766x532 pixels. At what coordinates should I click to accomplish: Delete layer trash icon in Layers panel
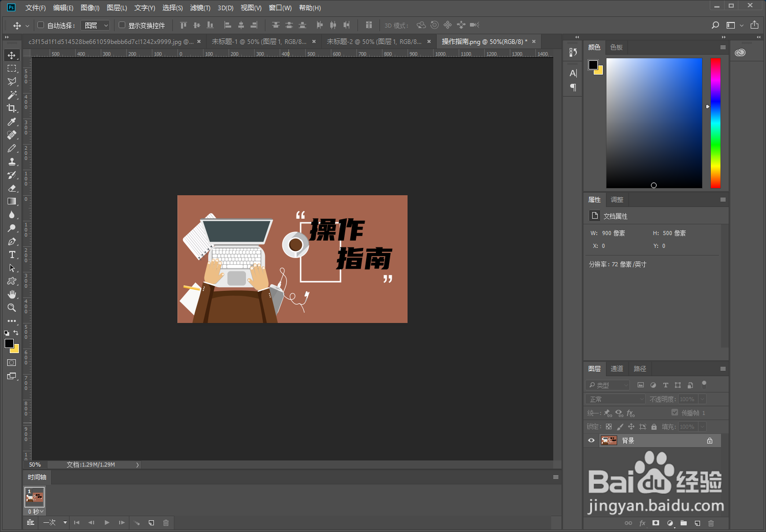click(711, 523)
